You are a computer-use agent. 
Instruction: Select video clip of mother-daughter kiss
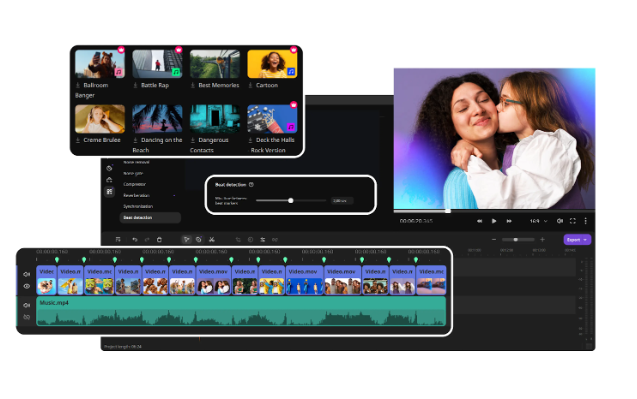point(214,280)
